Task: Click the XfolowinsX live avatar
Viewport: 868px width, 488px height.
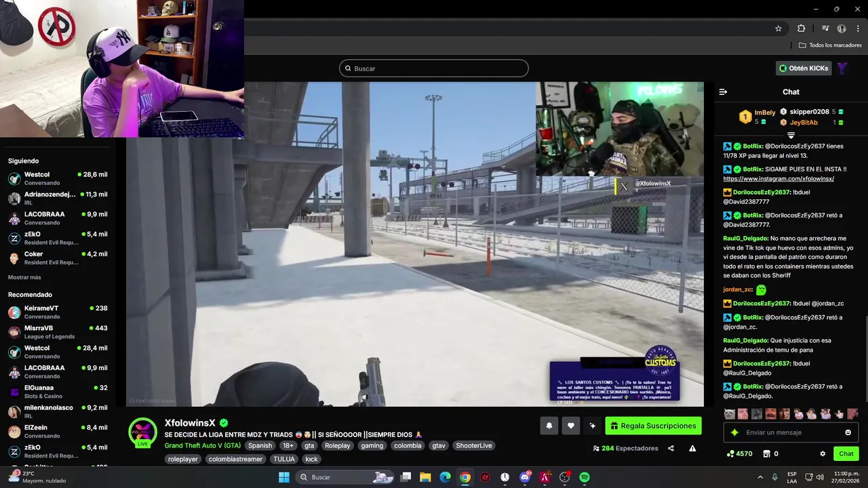Action: point(142,432)
